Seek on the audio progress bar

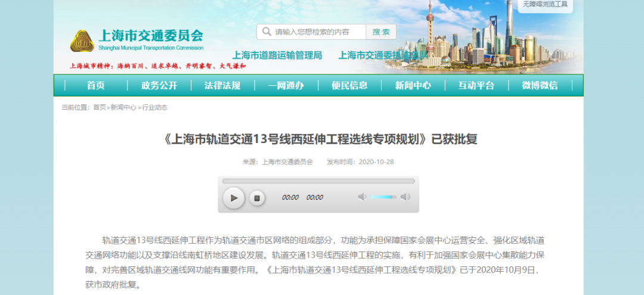click(x=318, y=181)
